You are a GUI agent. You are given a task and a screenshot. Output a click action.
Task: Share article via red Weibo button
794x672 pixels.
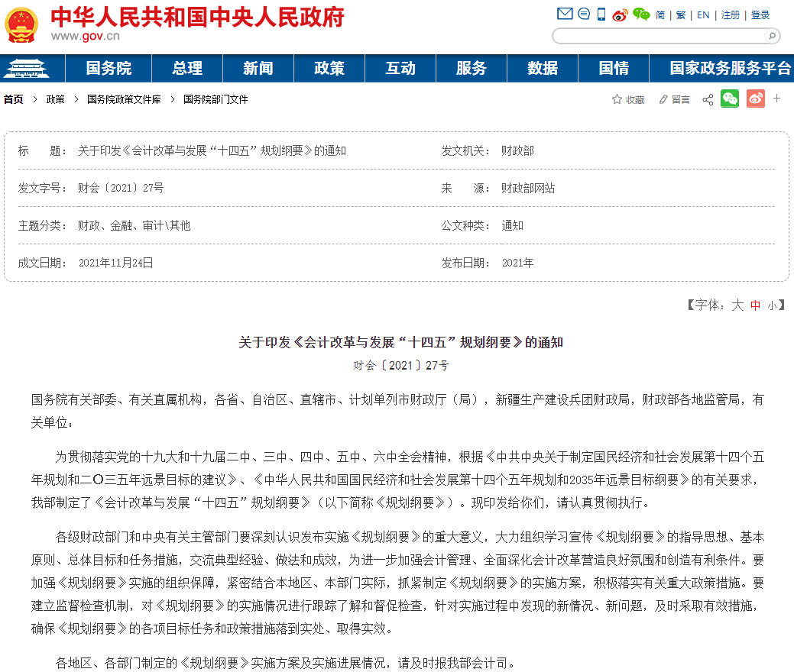[755, 99]
